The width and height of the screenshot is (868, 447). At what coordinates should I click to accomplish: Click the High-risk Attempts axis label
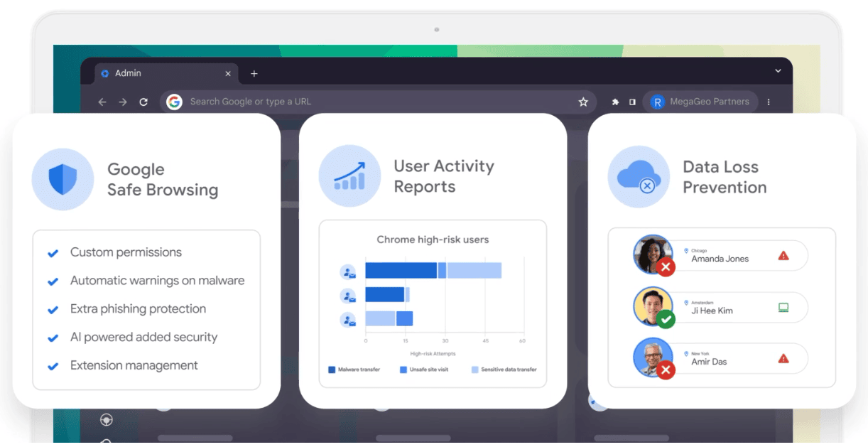pos(433,353)
